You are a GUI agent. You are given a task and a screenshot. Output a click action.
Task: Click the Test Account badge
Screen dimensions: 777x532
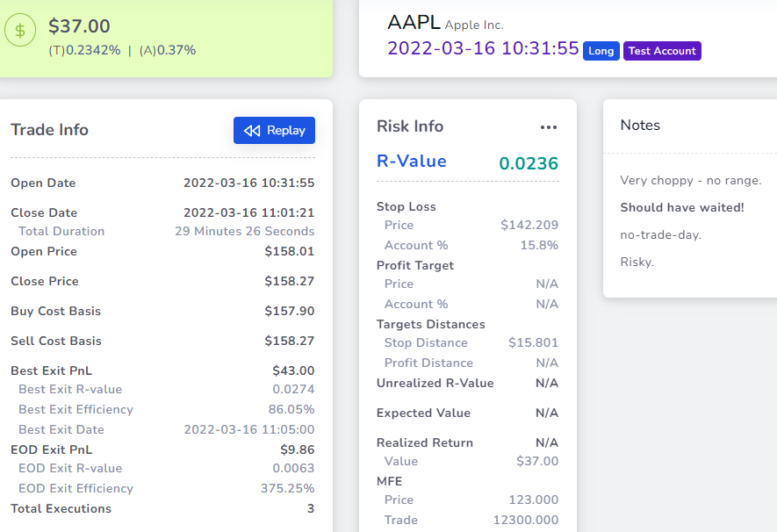pos(662,51)
